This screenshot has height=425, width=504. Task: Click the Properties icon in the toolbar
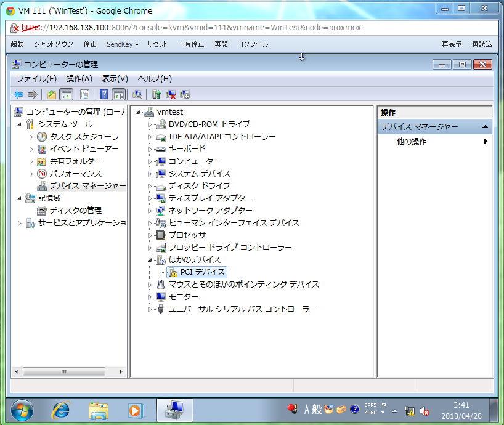pyautogui.click(x=84, y=94)
